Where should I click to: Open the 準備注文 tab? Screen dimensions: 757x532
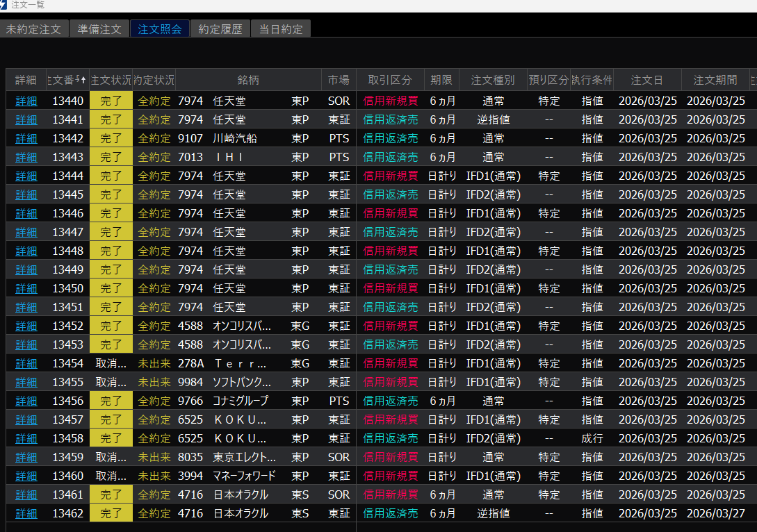tap(99, 29)
